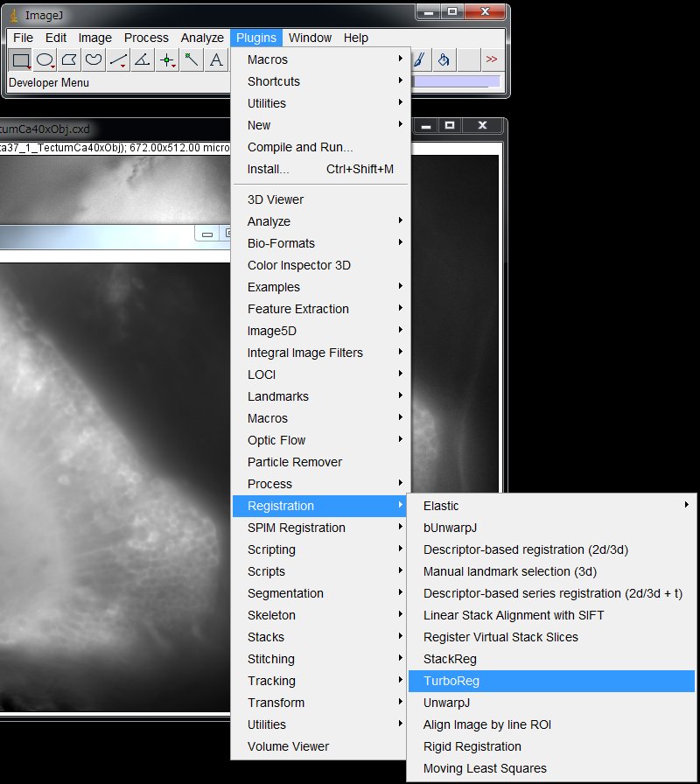Expand the Elastic registration submenu
This screenshot has width=700, height=784.
point(552,506)
